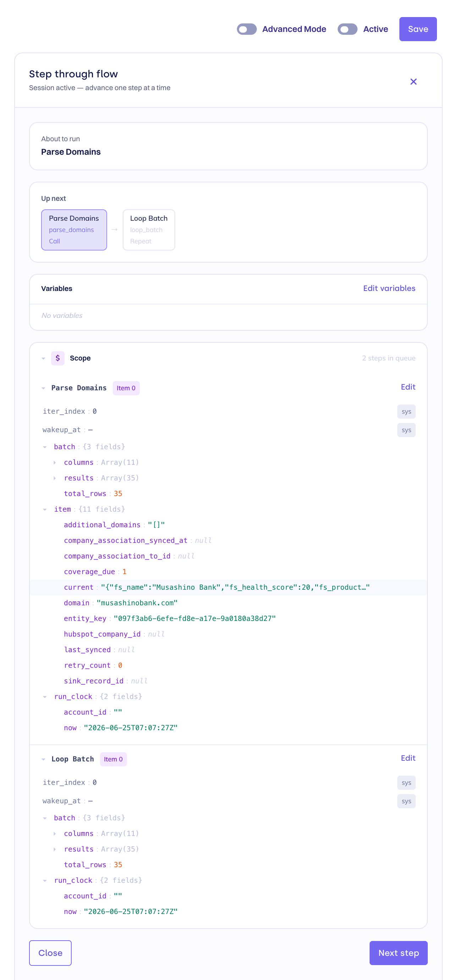Click the dollar-sign Scope icon
This screenshot has height=980, width=454.
pos(58,358)
